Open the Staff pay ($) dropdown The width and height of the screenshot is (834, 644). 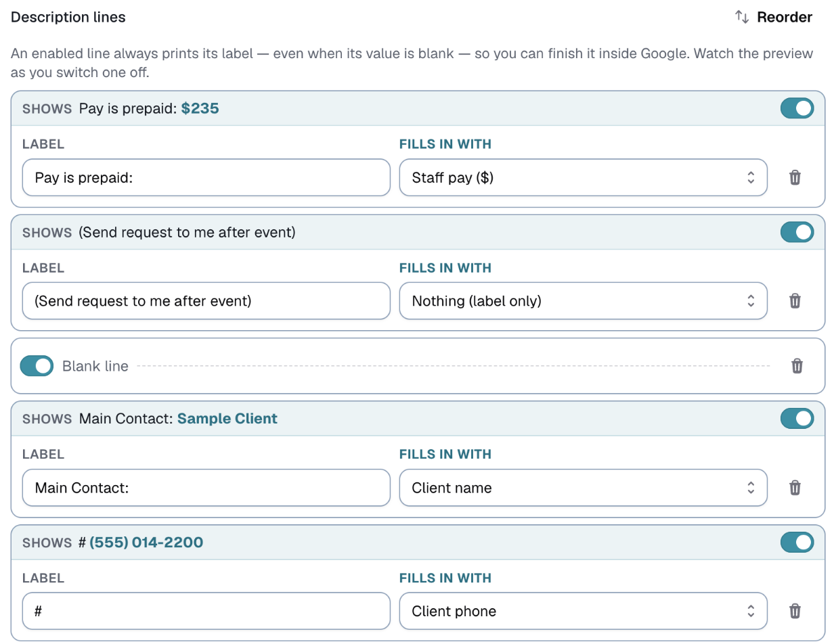(583, 177)
